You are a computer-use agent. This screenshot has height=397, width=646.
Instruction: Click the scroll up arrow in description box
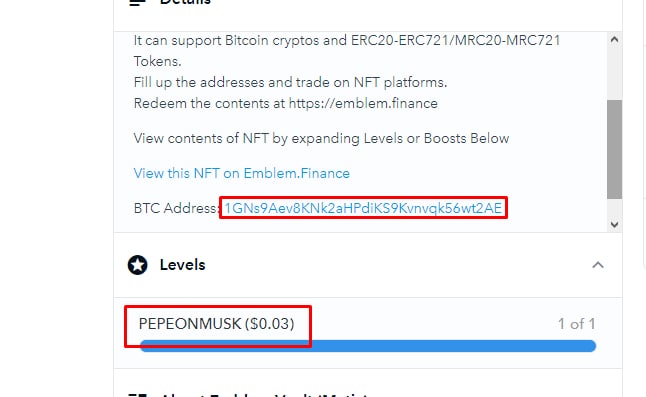tap(614, 40)
